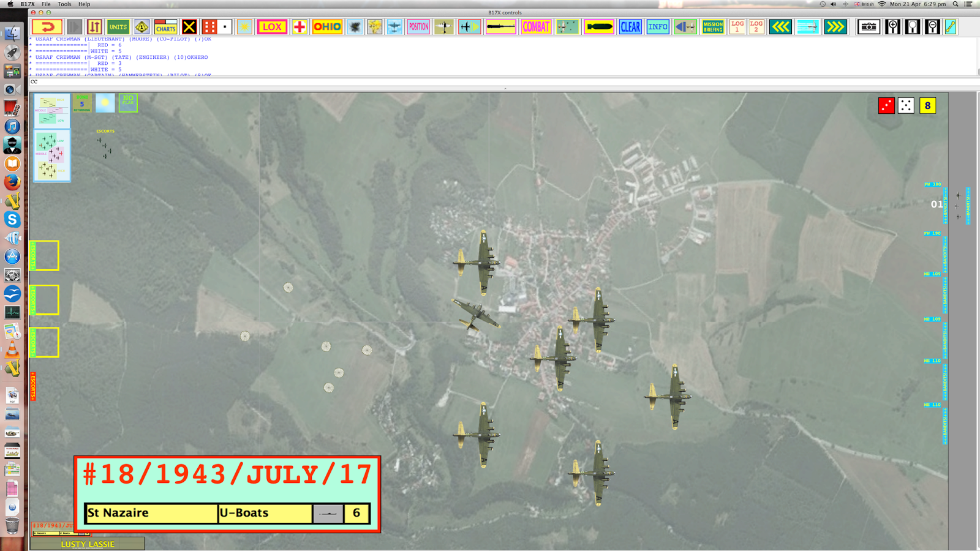The width and height of the screenshot is (980, 551).
Task: Click the sunny weather tile on map
Action: [105, 103]
